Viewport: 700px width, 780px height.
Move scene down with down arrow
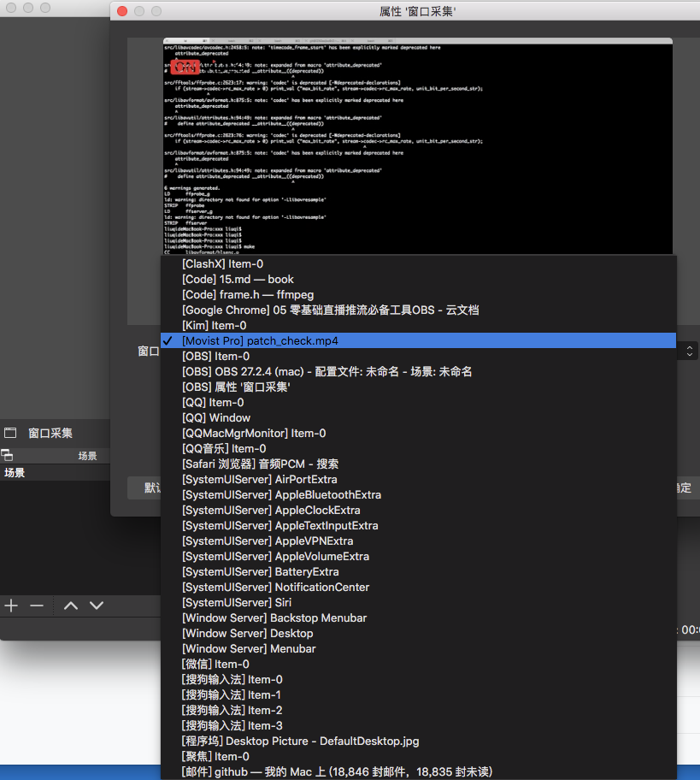pyautogui.click(x=97, y=606)
